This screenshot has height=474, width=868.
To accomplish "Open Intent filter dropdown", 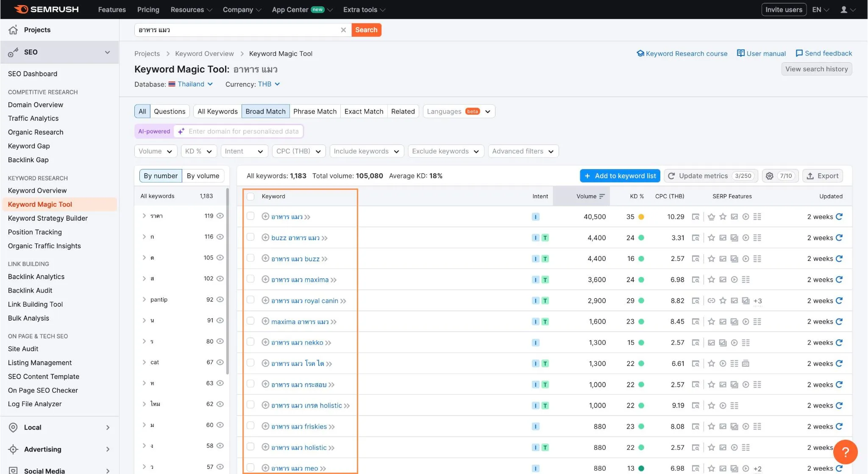I will 244,151.
